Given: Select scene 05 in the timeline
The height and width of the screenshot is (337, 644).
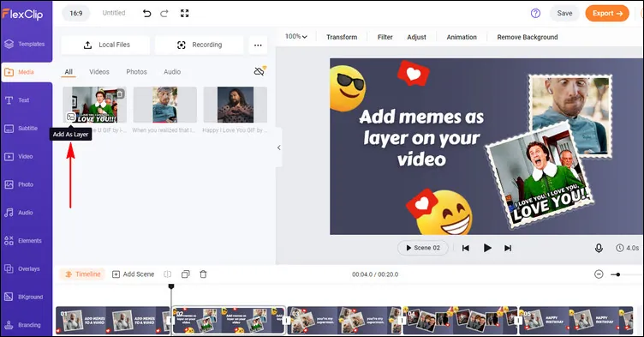Looking at the screenshot, I should [575, 320].
